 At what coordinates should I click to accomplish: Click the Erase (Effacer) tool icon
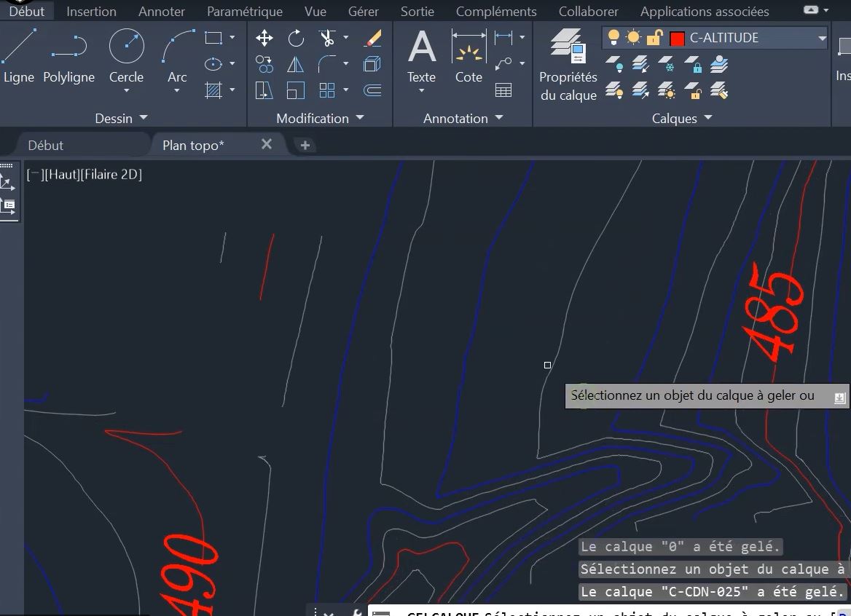click(x=372, y=38)
